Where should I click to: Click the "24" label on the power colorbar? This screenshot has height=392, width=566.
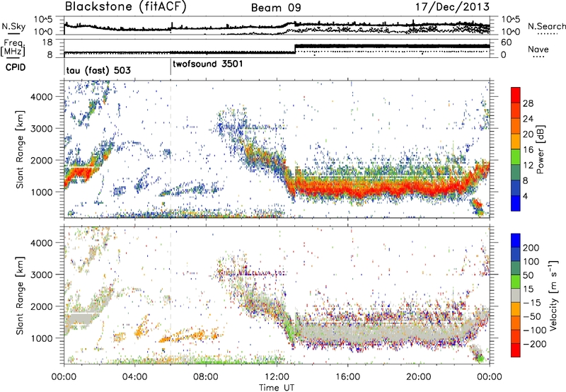pyautogui.click(x=528, y=119)
